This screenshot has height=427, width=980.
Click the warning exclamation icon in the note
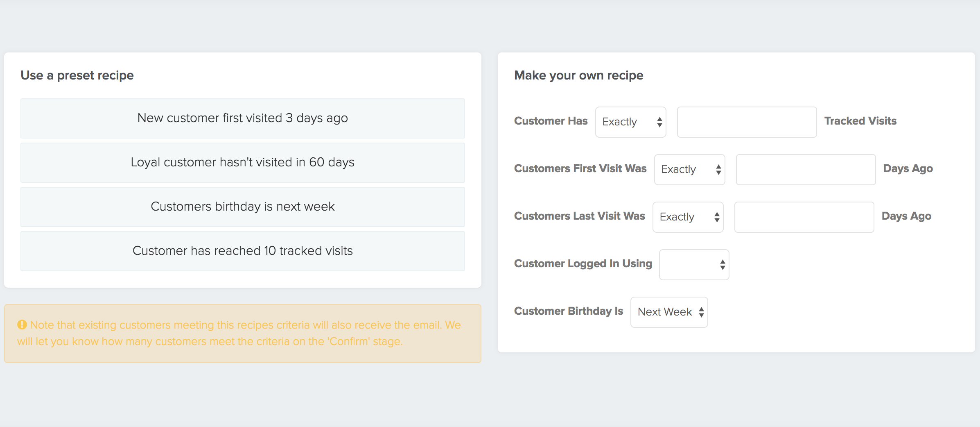click(x=22, y=325)
